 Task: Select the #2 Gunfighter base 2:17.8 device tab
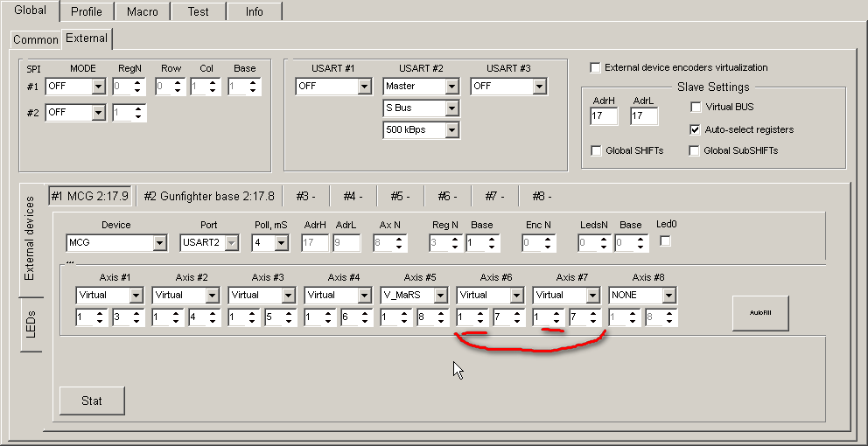(209, 196)
